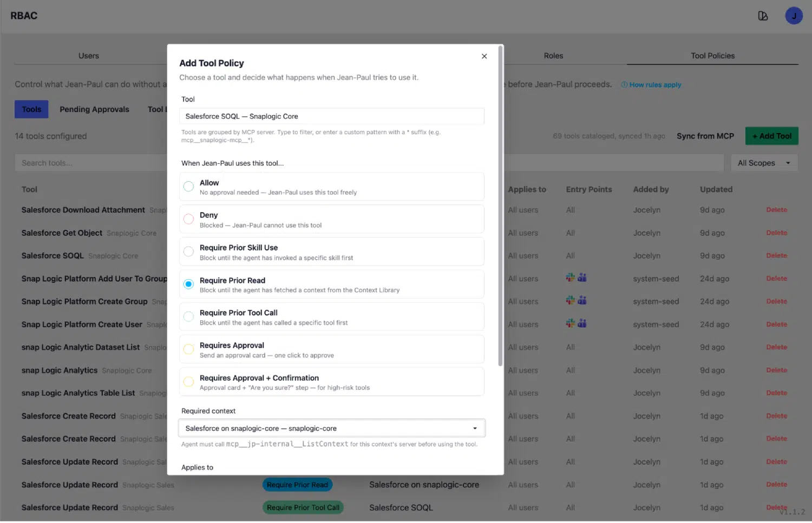The height and width of the screenshot is (523, 812).
Task: Delete the snap Logic Analytics Table List policy
Action: click(776, 393)
